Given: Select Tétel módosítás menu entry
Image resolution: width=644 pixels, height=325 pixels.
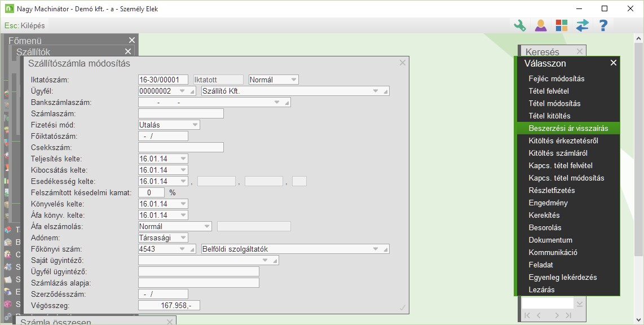Looking at the screenshot, I should click(568, 104).
